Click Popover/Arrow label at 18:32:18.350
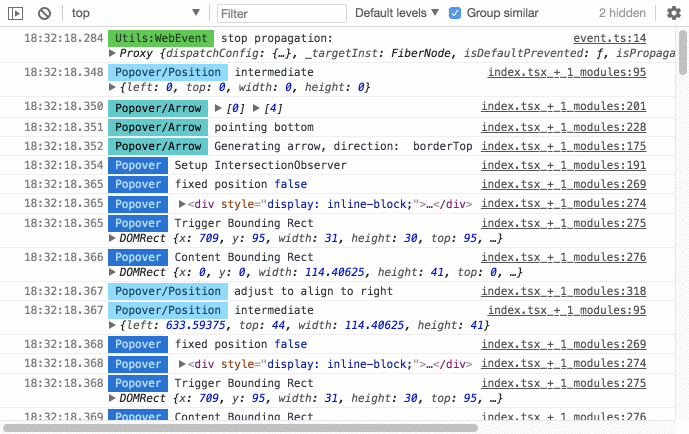Image resolution: width=689 pixels, height=434 pixels. (158, 108)
